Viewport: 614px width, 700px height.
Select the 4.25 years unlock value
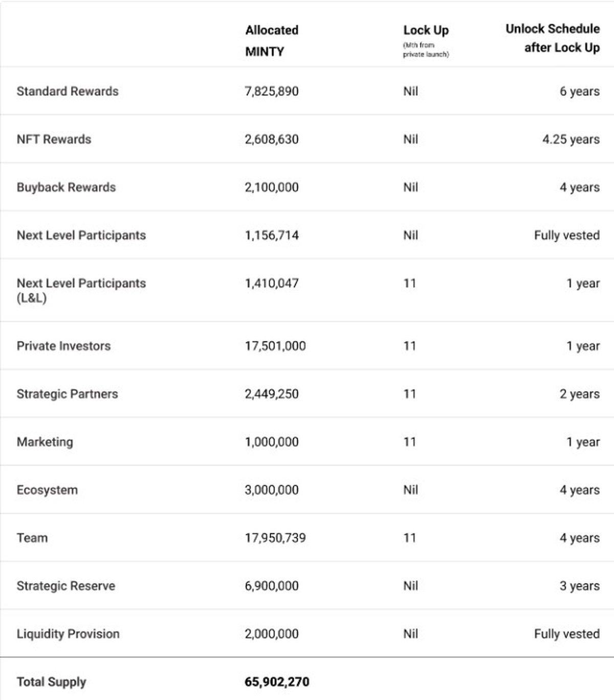tap(571, 139)
